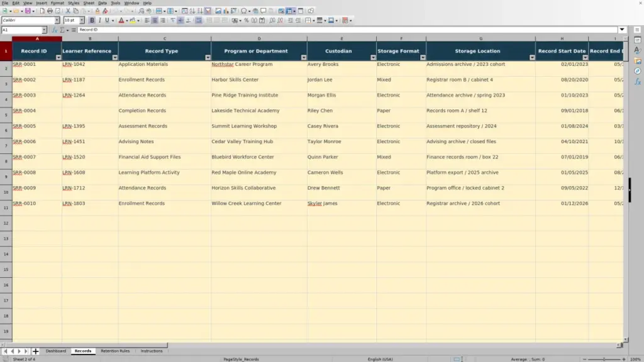The height and width of the screenshot is (362, 644).
Task: Click the Save document icon
Action: [28, 11]
